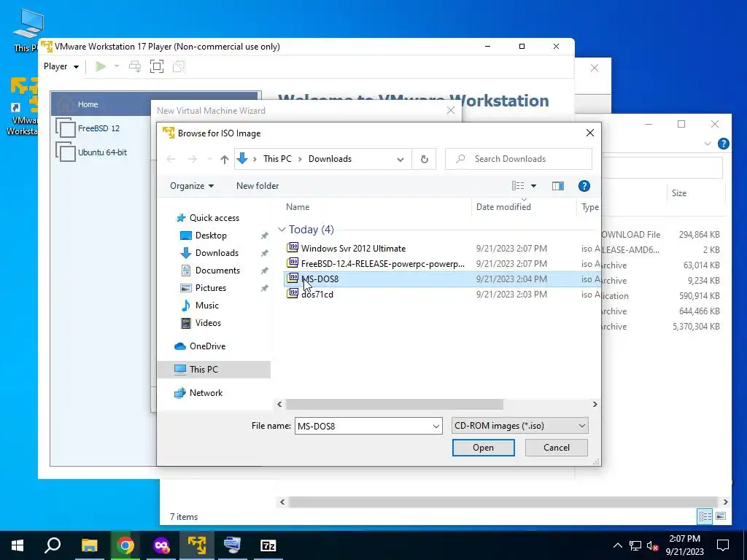Open Documents in the navigation pane
The width and height of the screenshot is (747, 560).
217,271
